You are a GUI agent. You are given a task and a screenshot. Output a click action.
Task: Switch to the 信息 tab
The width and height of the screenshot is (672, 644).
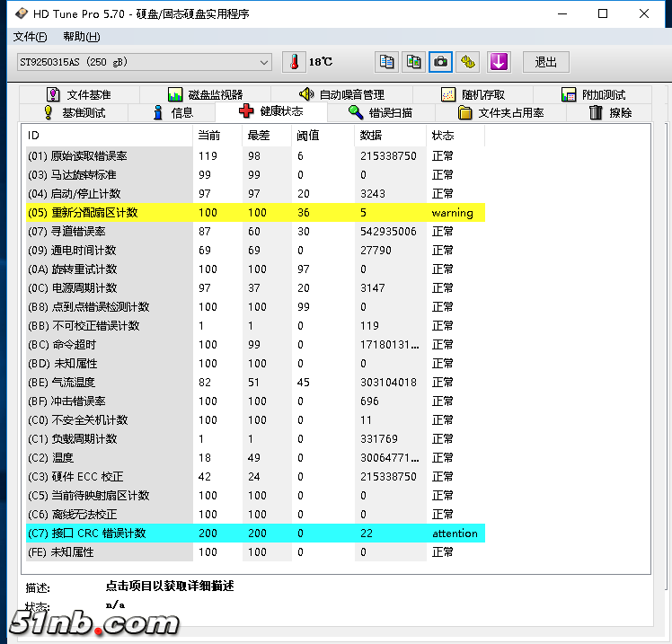click(172, 112)
